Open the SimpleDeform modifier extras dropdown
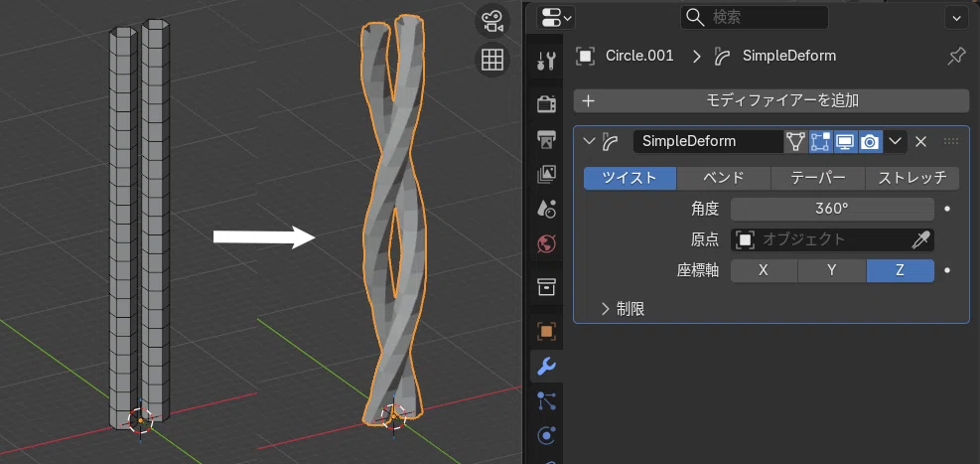The width and height of the screenshot is (980, 464). coord(895,141)
